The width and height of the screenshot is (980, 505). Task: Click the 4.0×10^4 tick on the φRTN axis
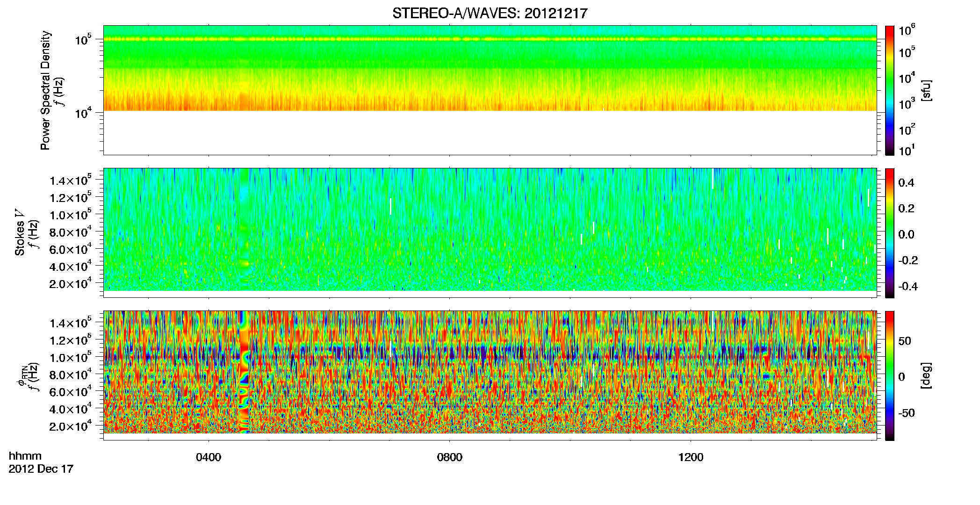click(71, 409)
